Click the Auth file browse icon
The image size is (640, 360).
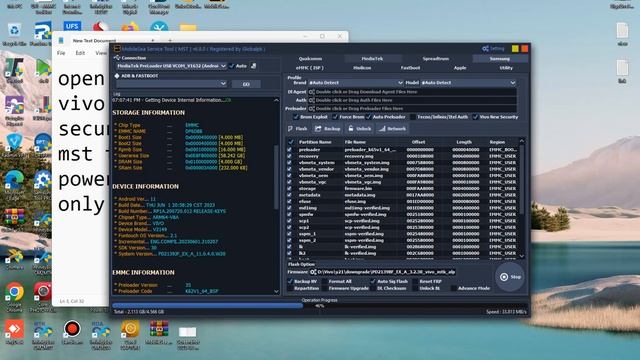[x=312, y=100]
